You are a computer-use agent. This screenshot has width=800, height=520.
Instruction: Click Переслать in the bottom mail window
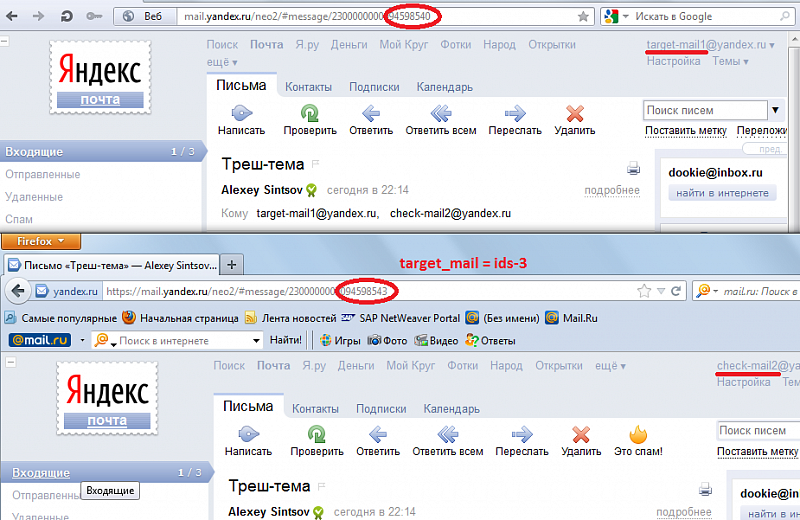(521, 441)
